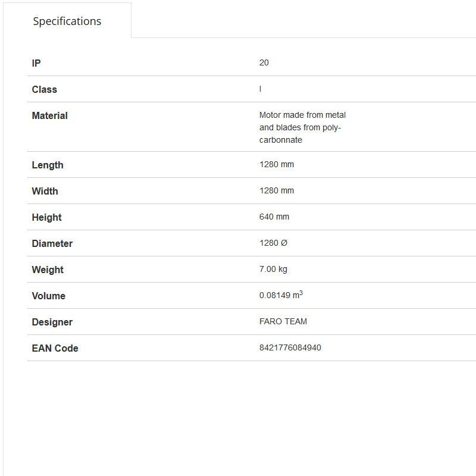Screen dimensions: 476x476
Task: Select the Width value 1280 mm
Action: 277,190
